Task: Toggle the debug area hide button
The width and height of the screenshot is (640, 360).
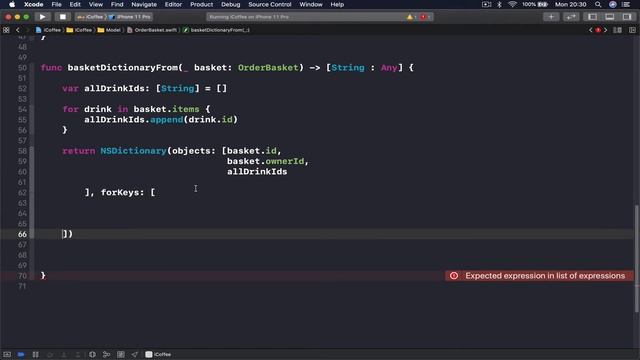Action: [x=7, y=355]
